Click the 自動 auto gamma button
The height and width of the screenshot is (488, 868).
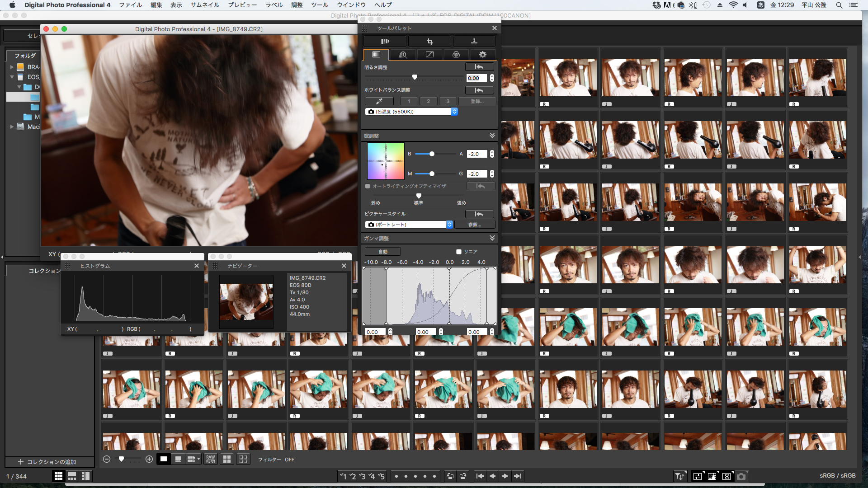click(383, 252)
